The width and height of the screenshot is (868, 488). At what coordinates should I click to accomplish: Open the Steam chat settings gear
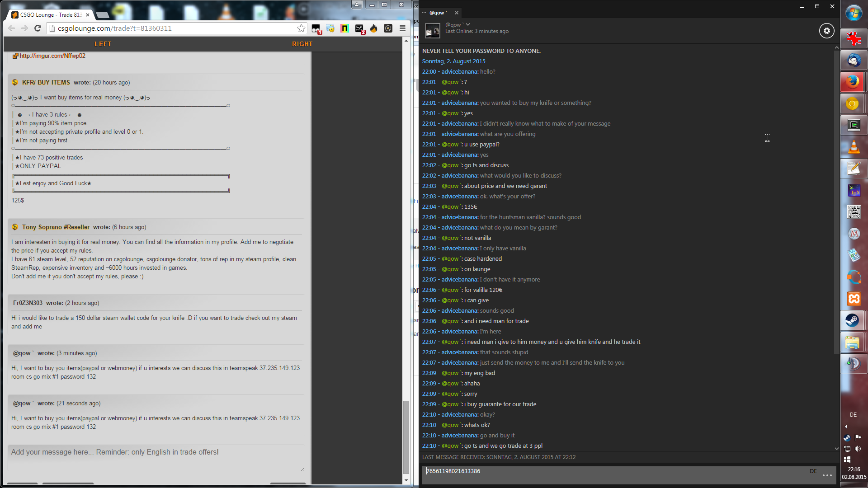pyautogui.click(x=826, y=31)
